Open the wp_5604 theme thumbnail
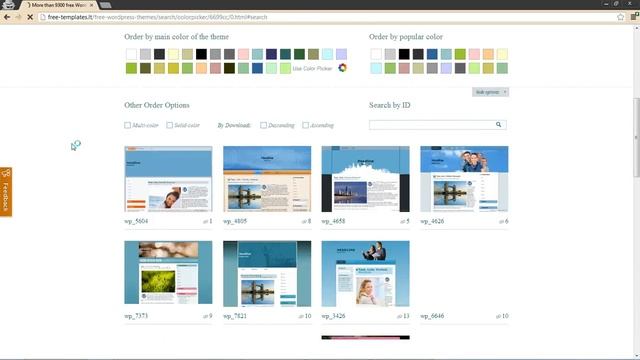Image resolution: width=640 pixels, height=360 pixels. click(x=168, y=179)
